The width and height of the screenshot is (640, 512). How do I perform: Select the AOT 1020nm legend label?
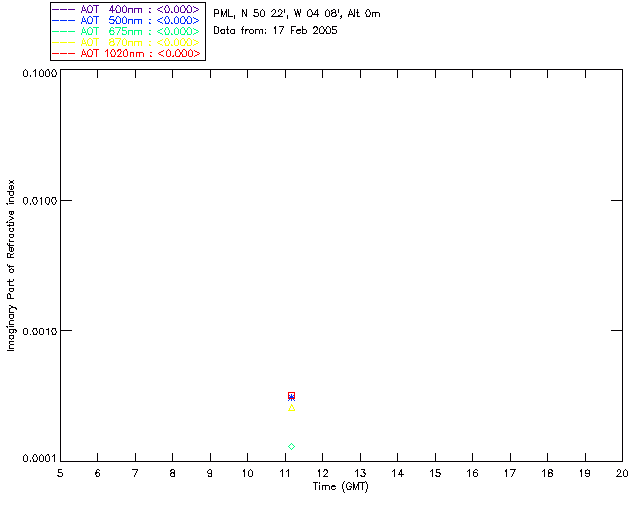click(x=140, y=54)
